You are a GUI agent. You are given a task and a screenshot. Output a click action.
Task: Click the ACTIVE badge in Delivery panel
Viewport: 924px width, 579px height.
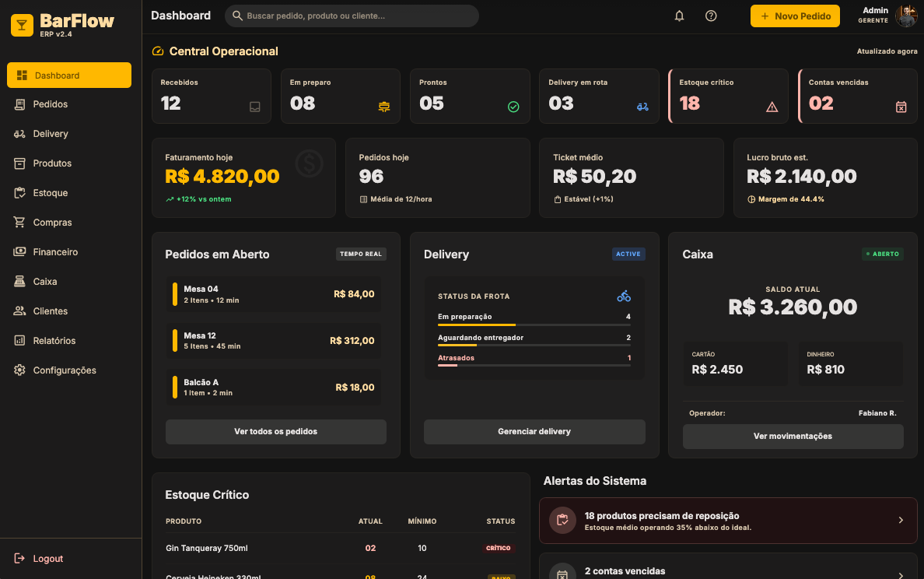click(628, 254)
